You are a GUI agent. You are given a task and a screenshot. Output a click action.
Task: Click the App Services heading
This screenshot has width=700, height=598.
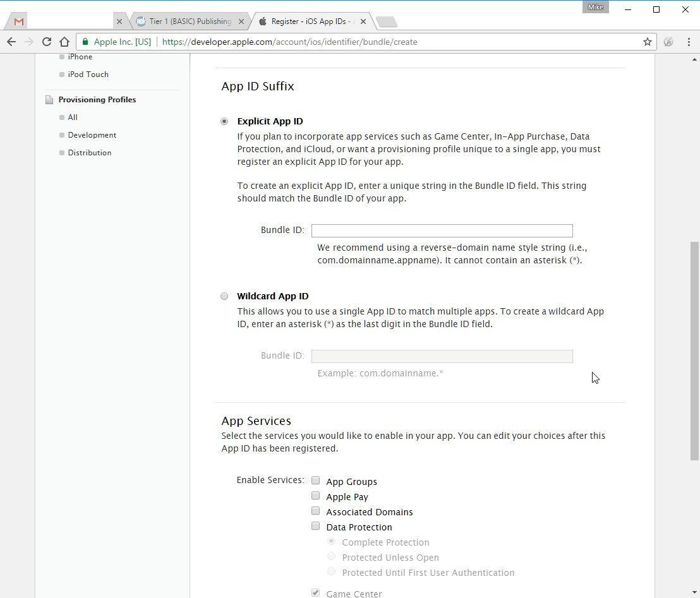coord(256,421)
